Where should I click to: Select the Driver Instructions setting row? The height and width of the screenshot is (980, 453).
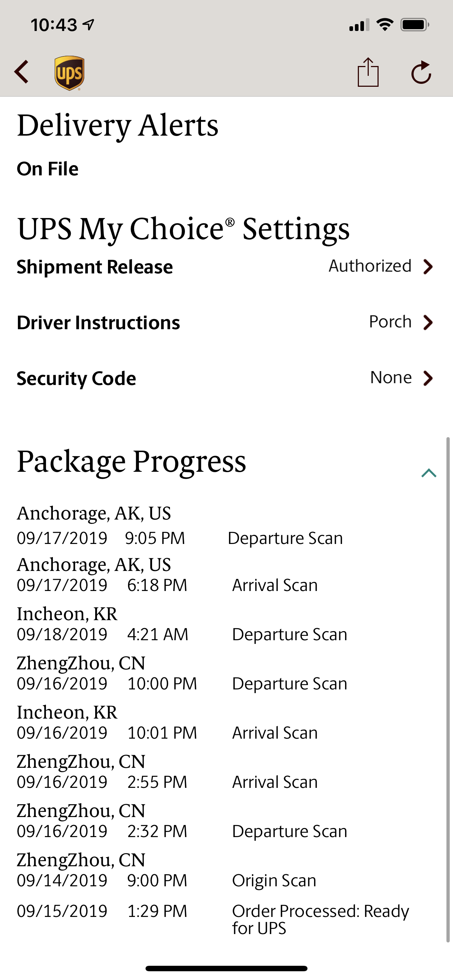[x=225, y=323]
